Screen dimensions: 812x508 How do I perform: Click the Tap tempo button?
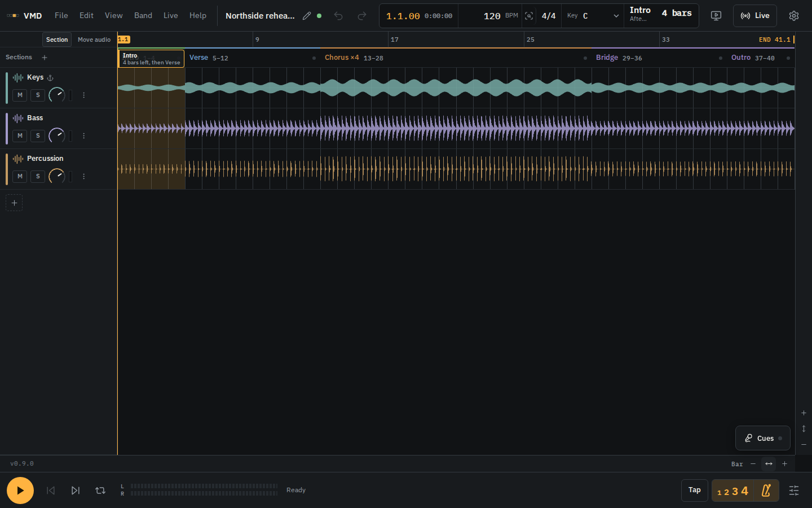(695, 491)
